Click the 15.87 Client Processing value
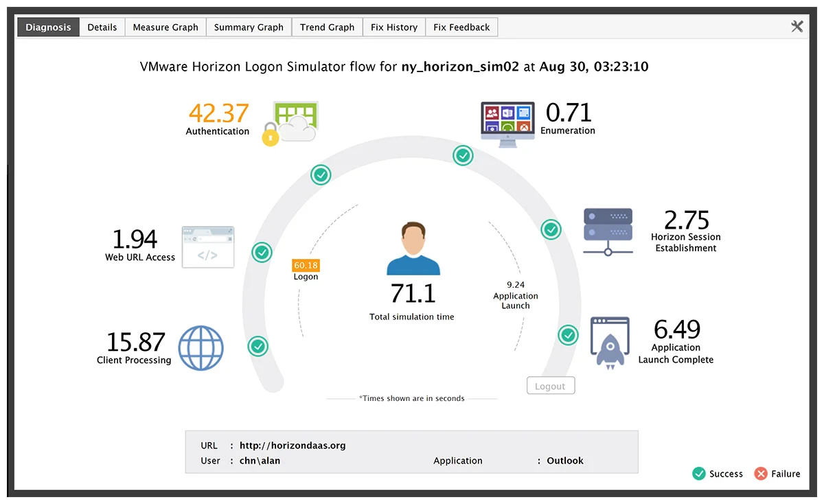The height and width of the screenshot is (504, 824). click(x=136, y=342)
